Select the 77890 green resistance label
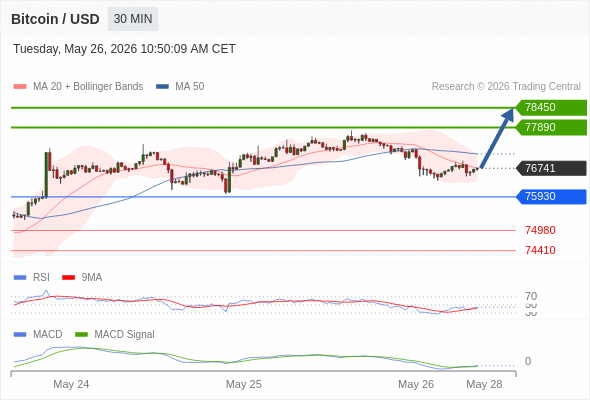590x400 pixels. coord(551,127)
